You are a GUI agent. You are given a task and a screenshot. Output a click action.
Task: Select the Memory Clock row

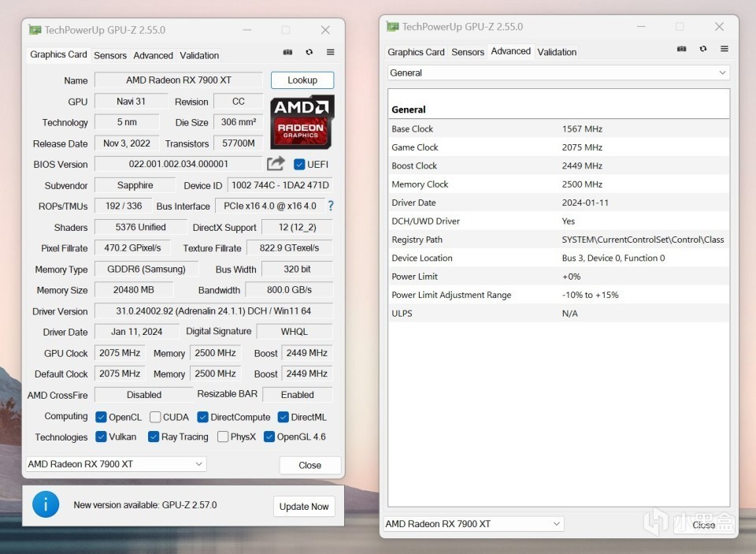pyautogui.click(x=559, y=184)
